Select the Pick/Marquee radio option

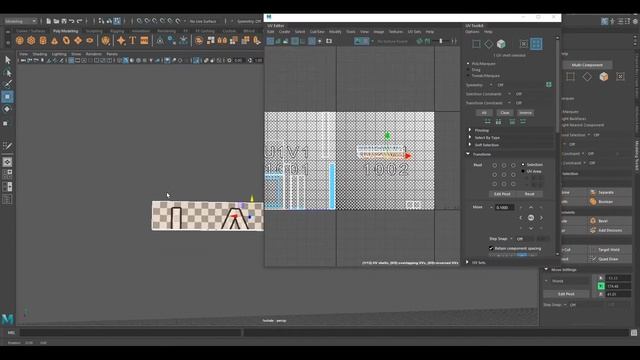click(468, 64)
